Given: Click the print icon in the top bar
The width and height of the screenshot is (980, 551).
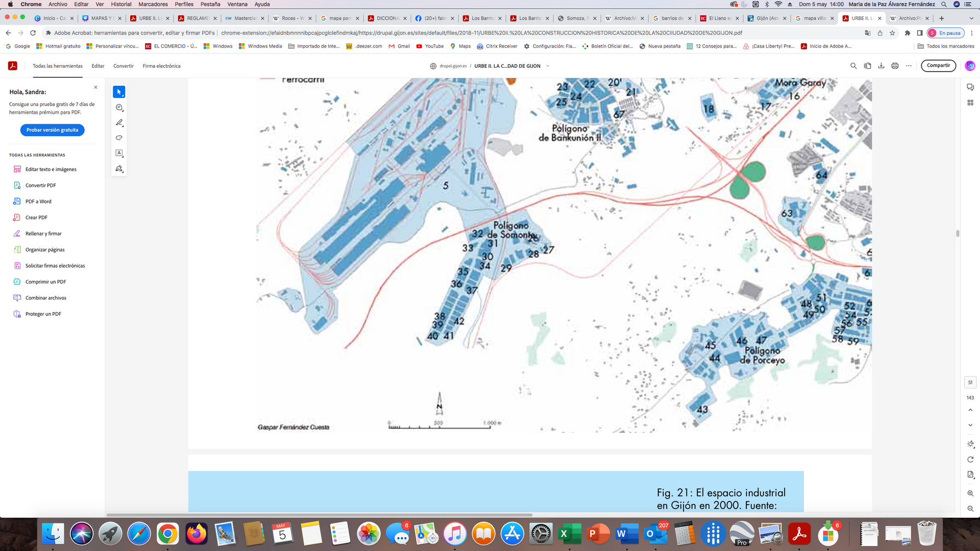Looking at the screenshot, I should (895, 66).
